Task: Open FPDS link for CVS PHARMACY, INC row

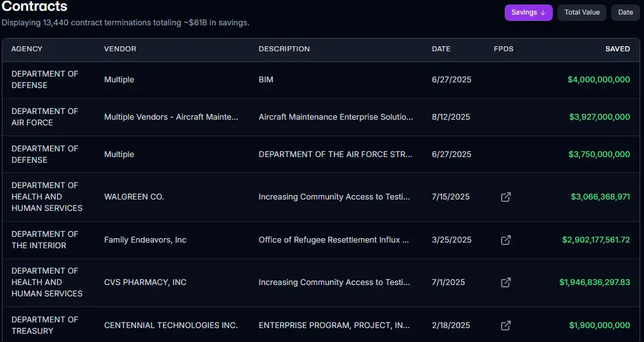Action: click(x=505, y=282)
